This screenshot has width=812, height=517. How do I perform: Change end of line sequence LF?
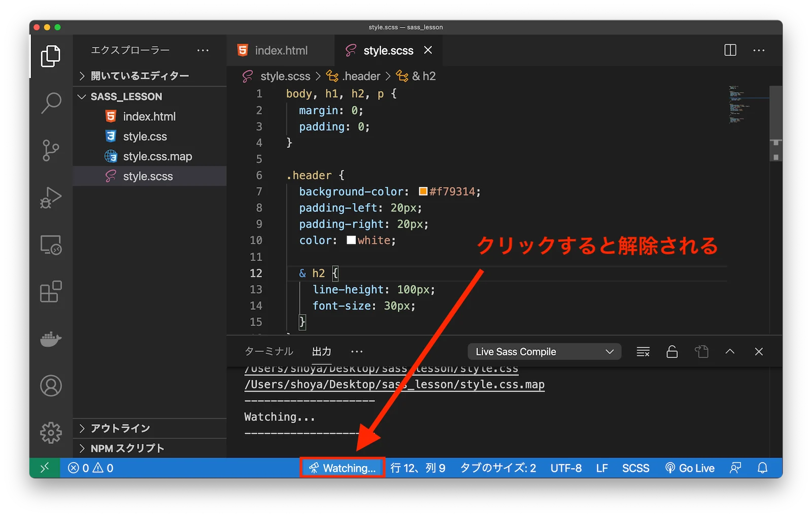pyautogui.click(x=602, y=468)
